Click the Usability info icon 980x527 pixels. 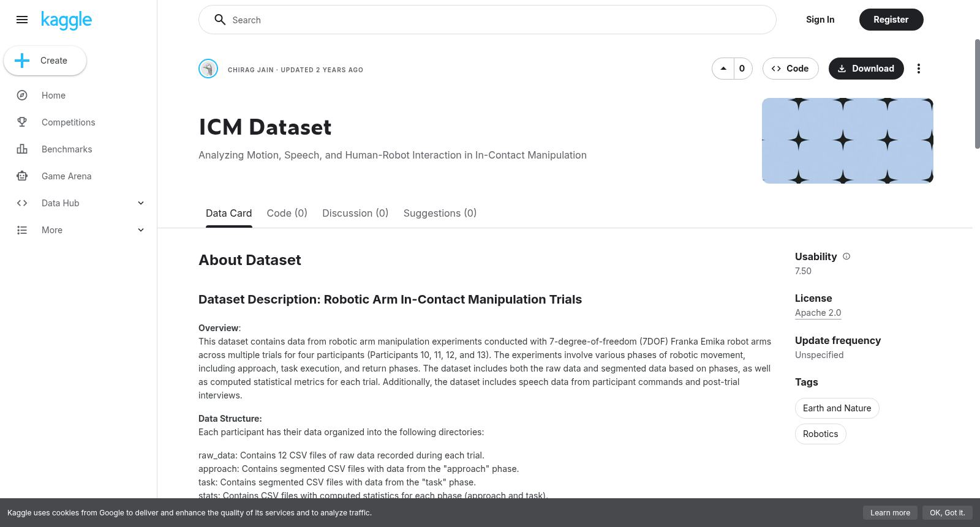click(x=846, y=256)
